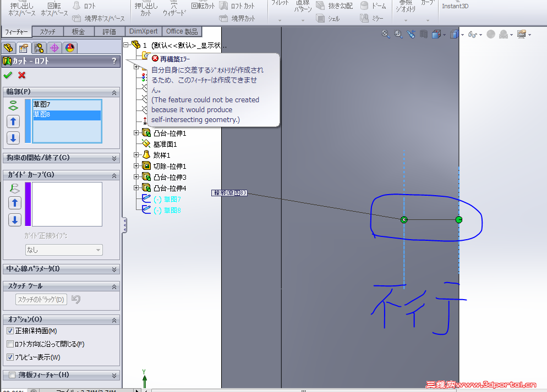Undo sketch drag icon in スケッチ ツール

(x=76, y=299)
